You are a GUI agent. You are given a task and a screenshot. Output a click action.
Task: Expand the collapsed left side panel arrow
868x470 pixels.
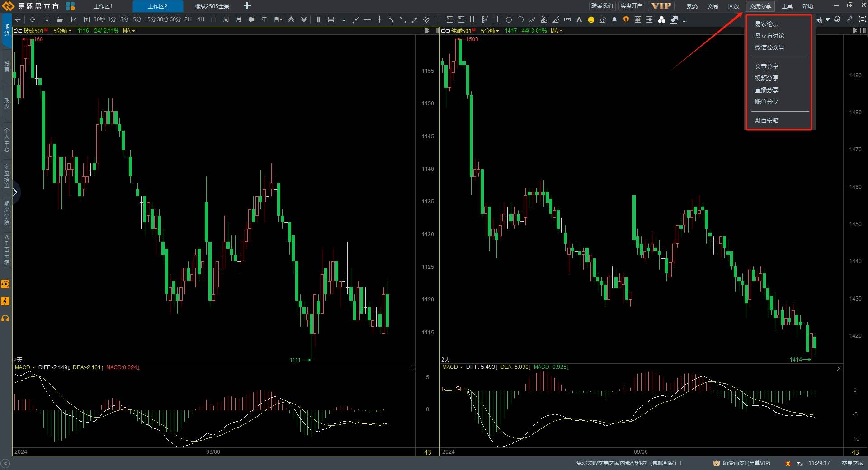[15, 193]
